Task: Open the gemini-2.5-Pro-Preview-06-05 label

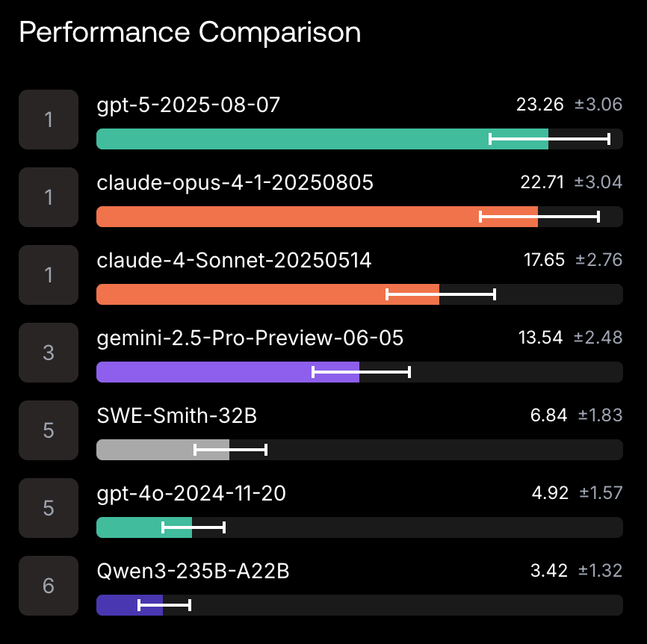Action: tap(250, 338)
